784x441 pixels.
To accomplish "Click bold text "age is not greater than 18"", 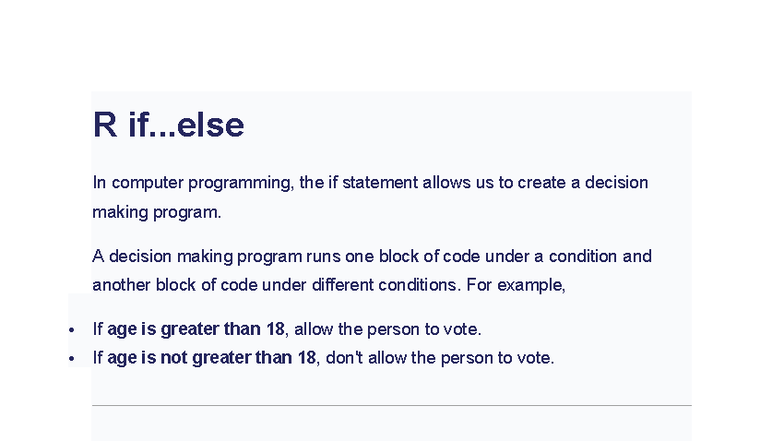I will click(211, 358).
